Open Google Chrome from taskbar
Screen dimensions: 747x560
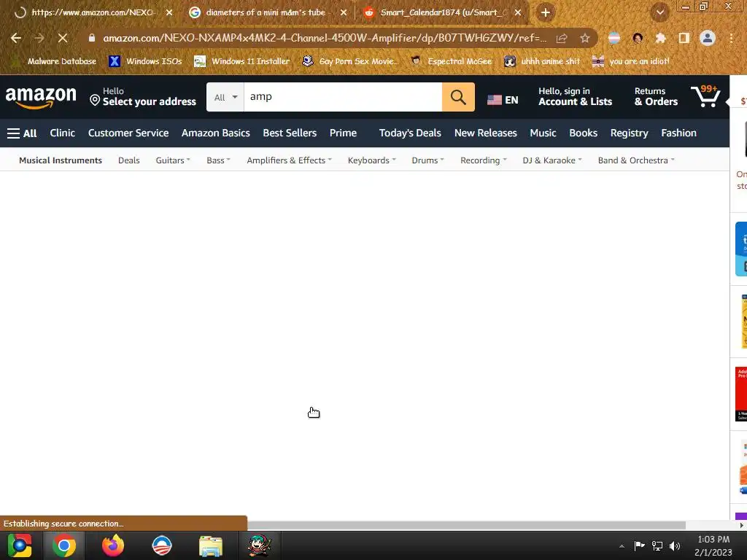(x=64, y=545)
